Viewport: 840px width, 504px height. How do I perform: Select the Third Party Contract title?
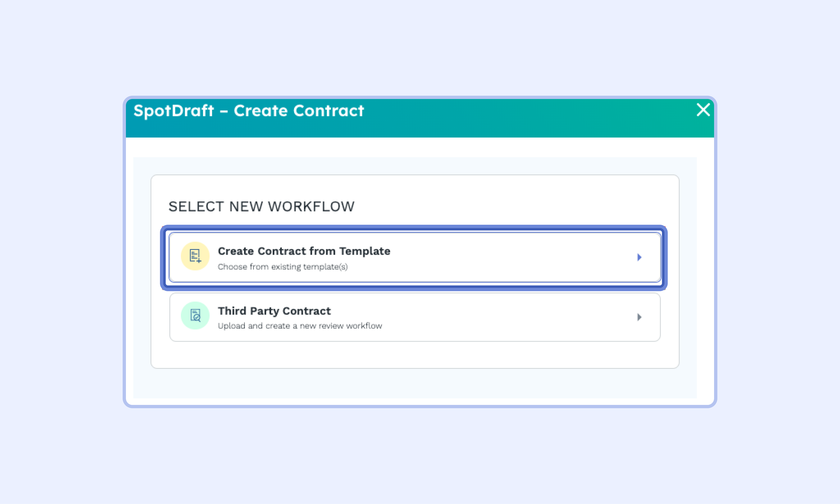point(274,311)
